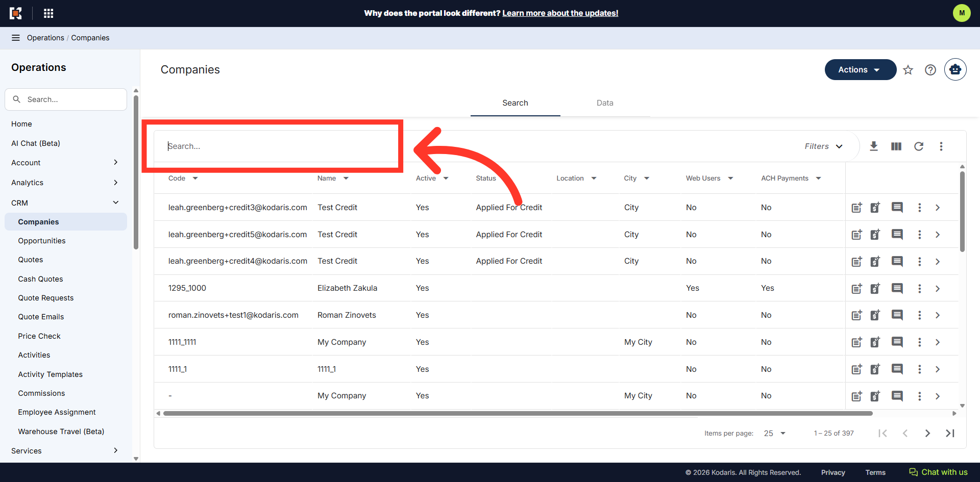Open Chat with us support link
The height and width of the screenshot is (482, 980).
(x=938, y=472)
